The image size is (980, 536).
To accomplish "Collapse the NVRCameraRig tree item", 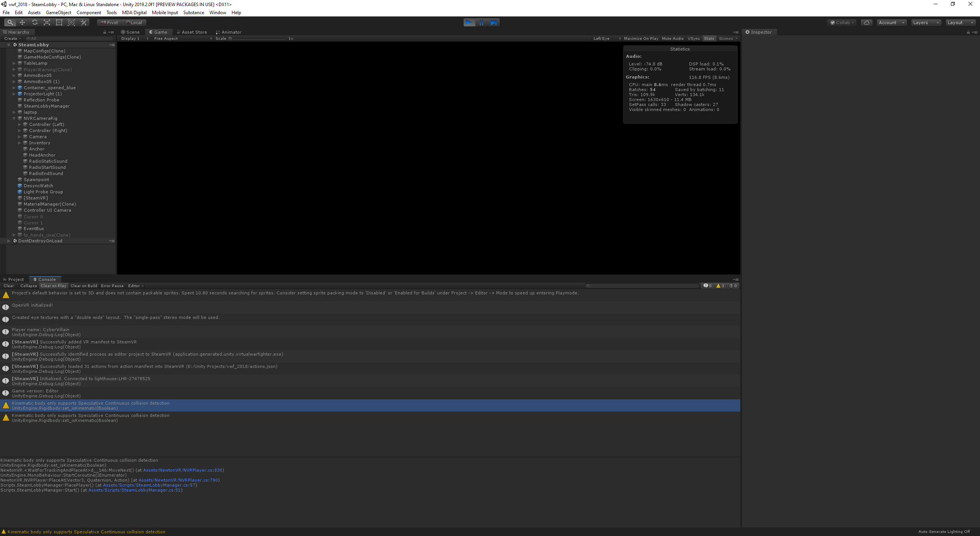I will click(14, 118).
